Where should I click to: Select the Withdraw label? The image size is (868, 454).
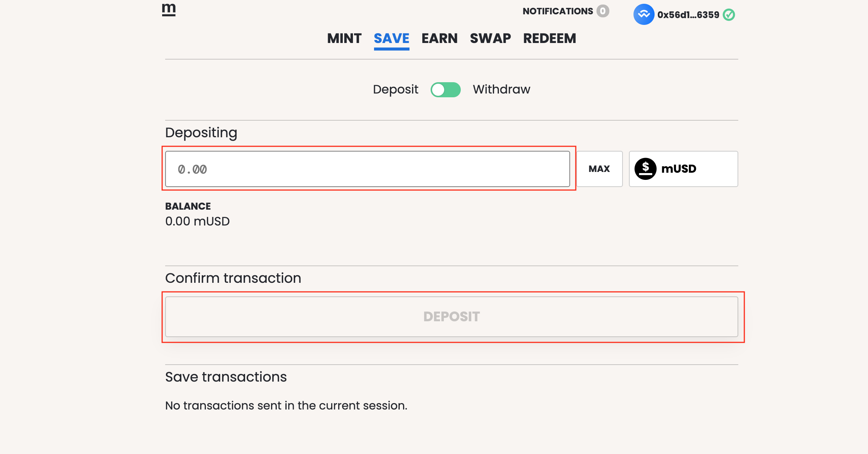point(501,89)
